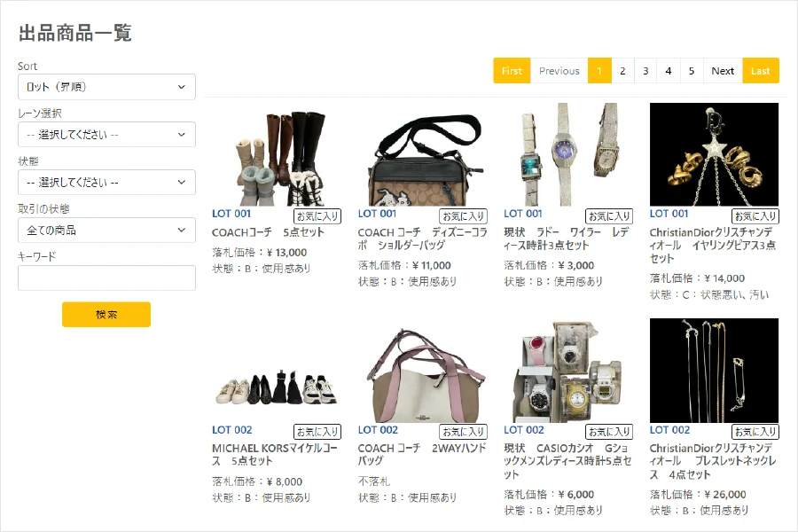Go to pagination page 3

[645, 71]
